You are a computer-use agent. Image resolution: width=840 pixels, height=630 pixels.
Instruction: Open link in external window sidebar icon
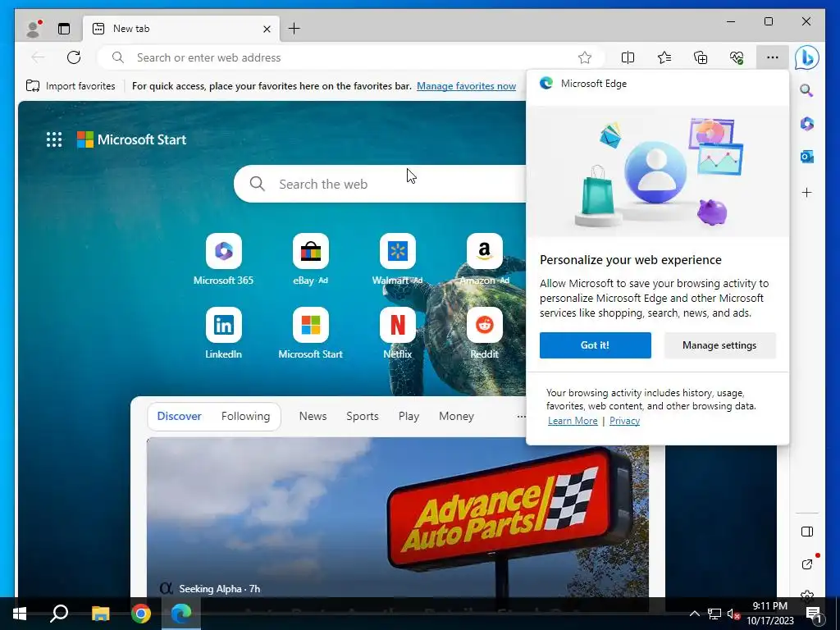click(807, 564)
